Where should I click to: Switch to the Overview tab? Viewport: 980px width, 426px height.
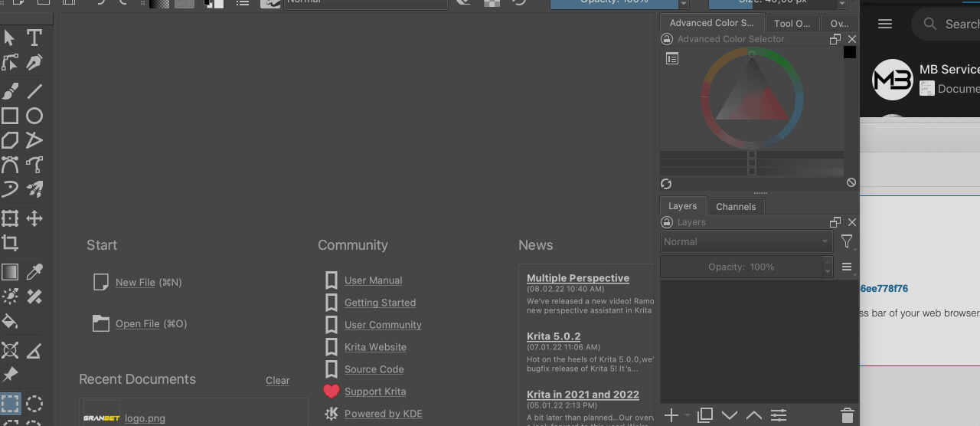click(x=839, y=23)
